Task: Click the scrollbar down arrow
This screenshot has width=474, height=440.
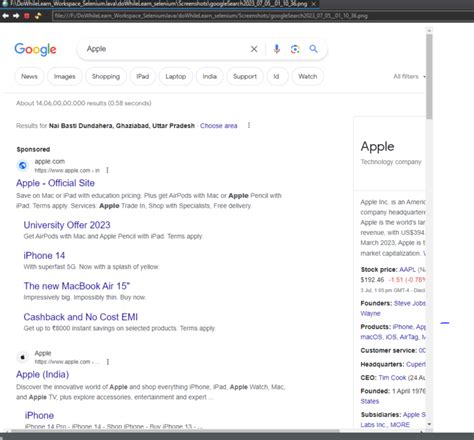Action: point(429,424)
